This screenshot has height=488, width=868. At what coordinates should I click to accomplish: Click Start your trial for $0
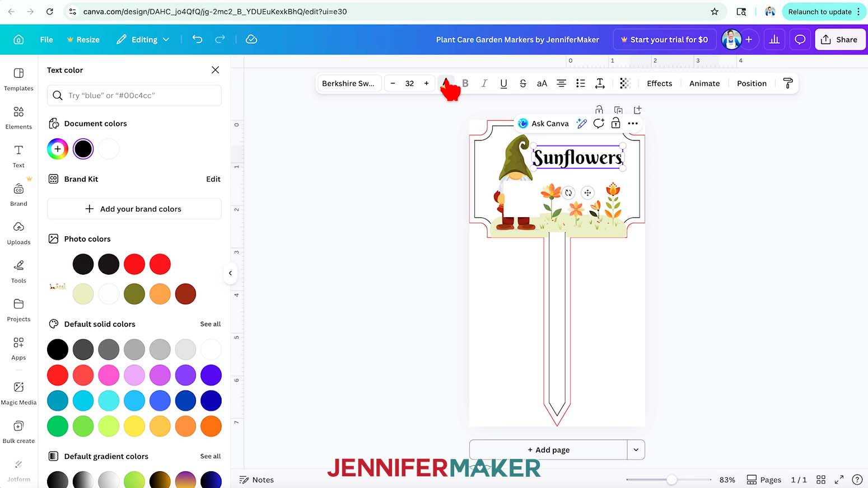[665, 39]
